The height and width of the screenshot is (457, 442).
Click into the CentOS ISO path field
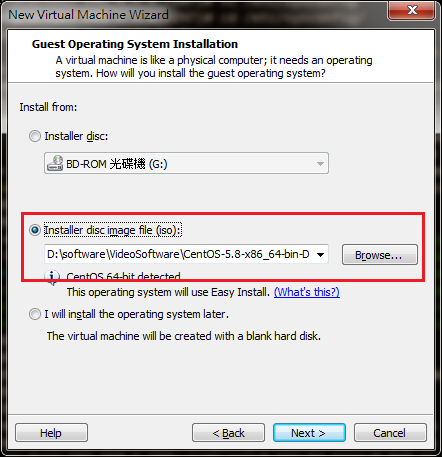[179, 254]
